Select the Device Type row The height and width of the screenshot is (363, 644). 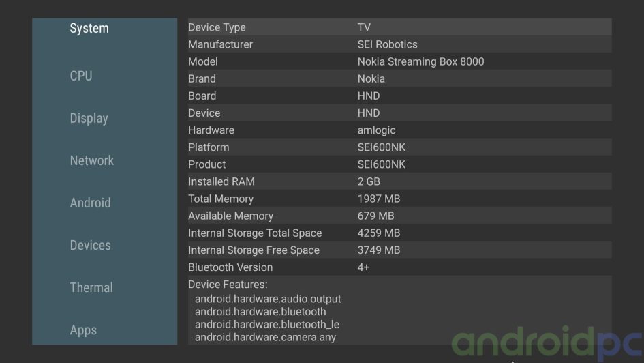(x=399, y=27)
